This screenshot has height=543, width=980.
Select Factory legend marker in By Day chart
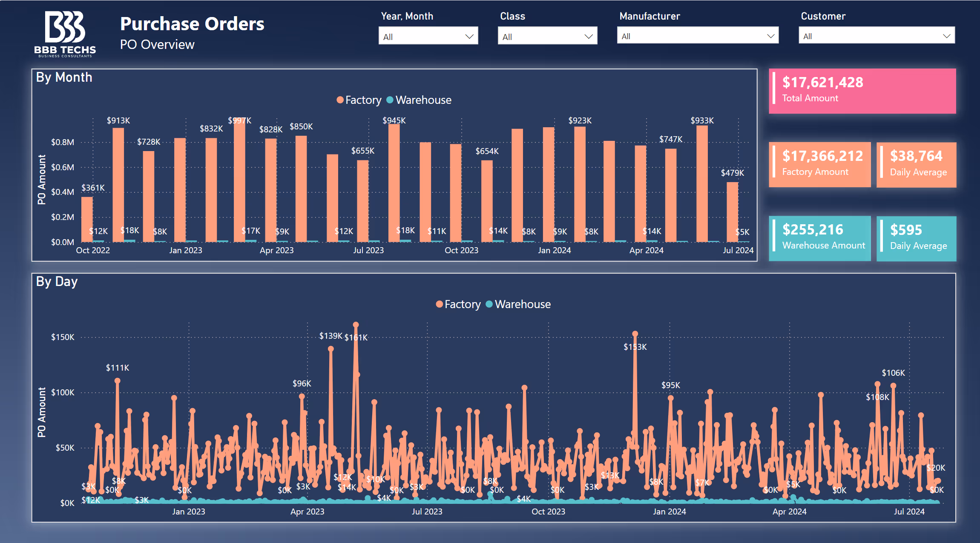pyautogui.click(x=440, y=304)
